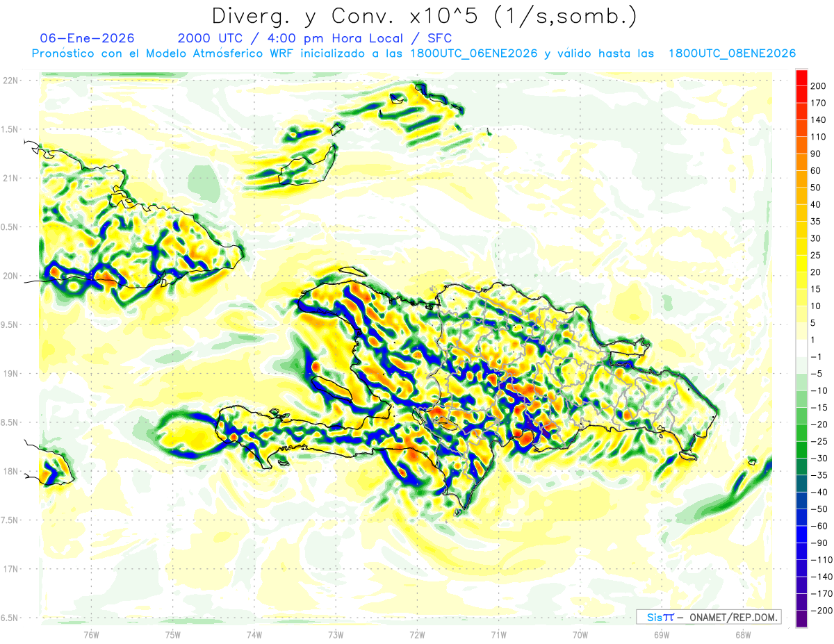Click the legend value '-200'

tap(821, 610)
